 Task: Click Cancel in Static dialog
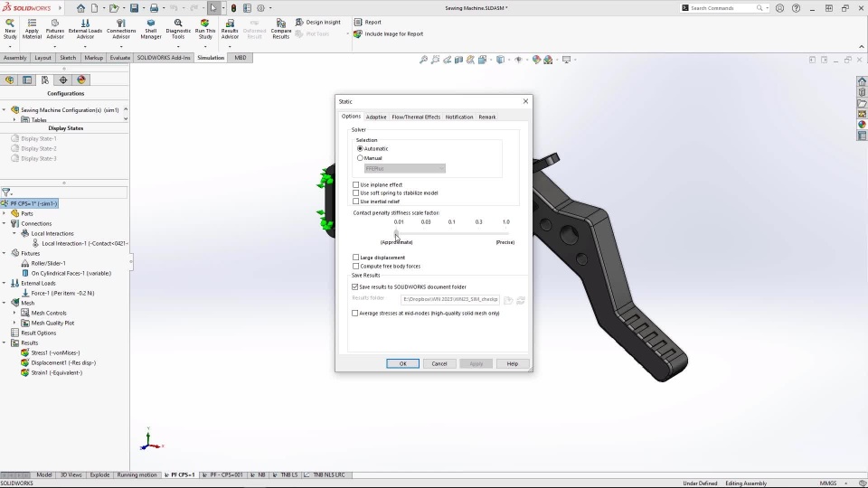439,363
